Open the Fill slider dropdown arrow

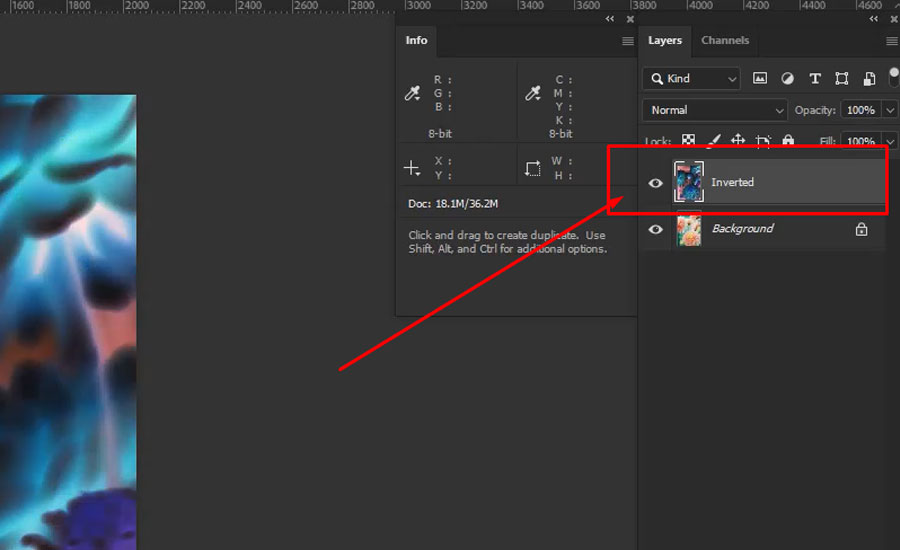[890, 141]
